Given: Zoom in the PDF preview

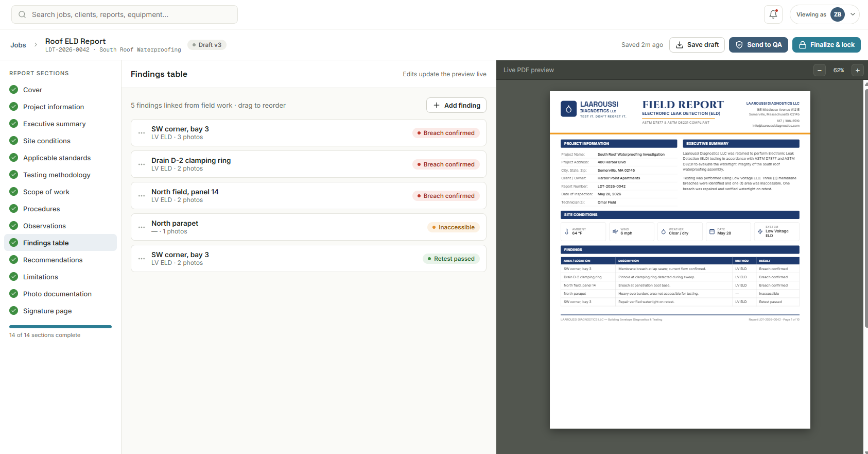Looking at the screenshot, I should click(x=858, y=70).
